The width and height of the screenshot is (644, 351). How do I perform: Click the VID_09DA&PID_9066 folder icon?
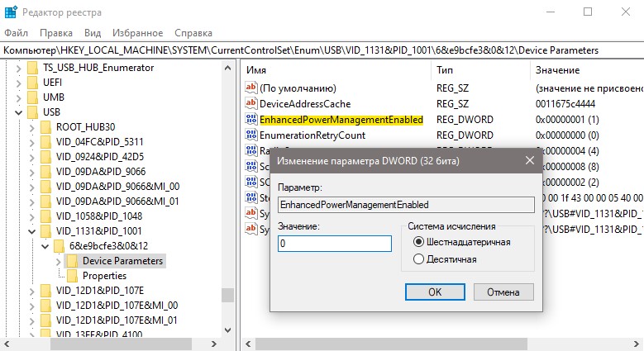(x=45, y=172)
